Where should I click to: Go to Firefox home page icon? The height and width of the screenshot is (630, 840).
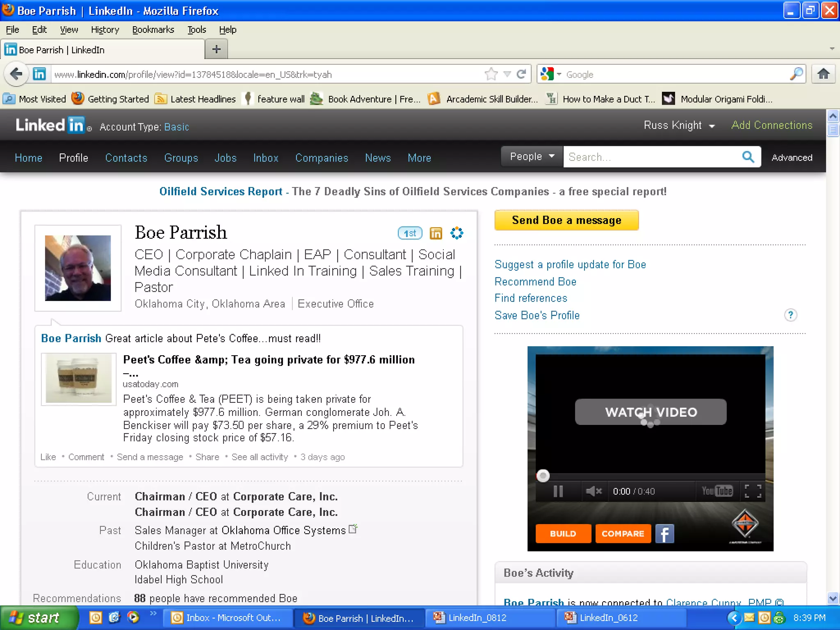click(823, 74)
